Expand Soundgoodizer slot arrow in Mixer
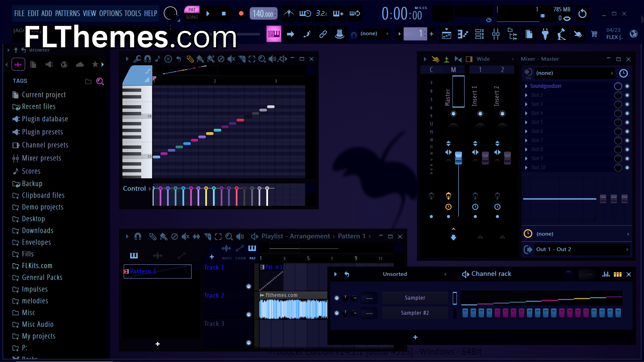Screen dimensions: 644x362 pos(526,86)
